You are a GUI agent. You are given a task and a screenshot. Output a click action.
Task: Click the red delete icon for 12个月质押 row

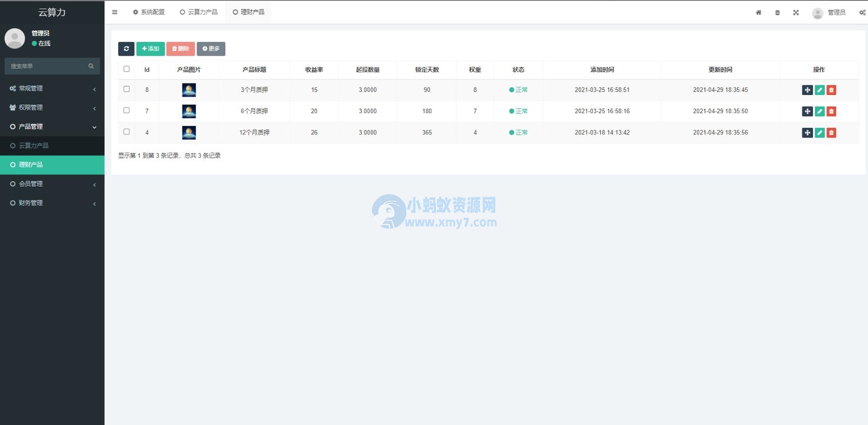tap(831, 132)
